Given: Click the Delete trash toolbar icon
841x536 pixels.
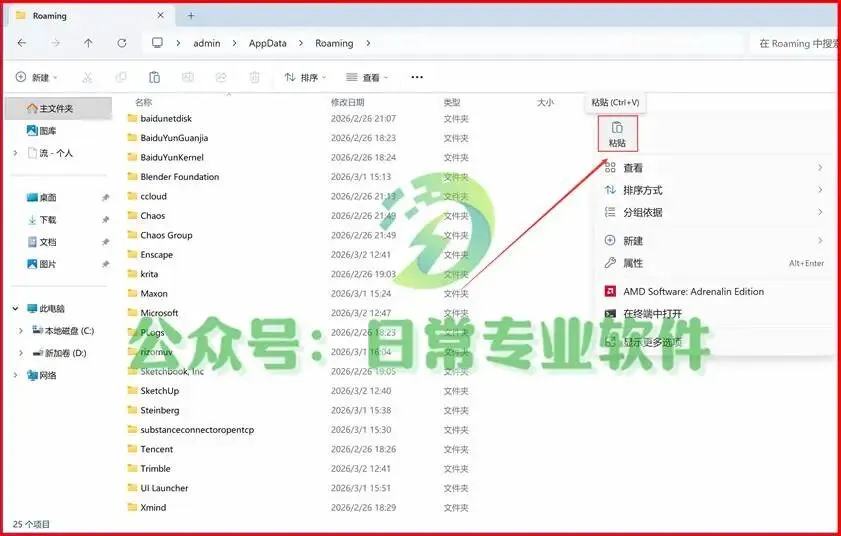Looking at the screenshot, I should pos(255,78).
